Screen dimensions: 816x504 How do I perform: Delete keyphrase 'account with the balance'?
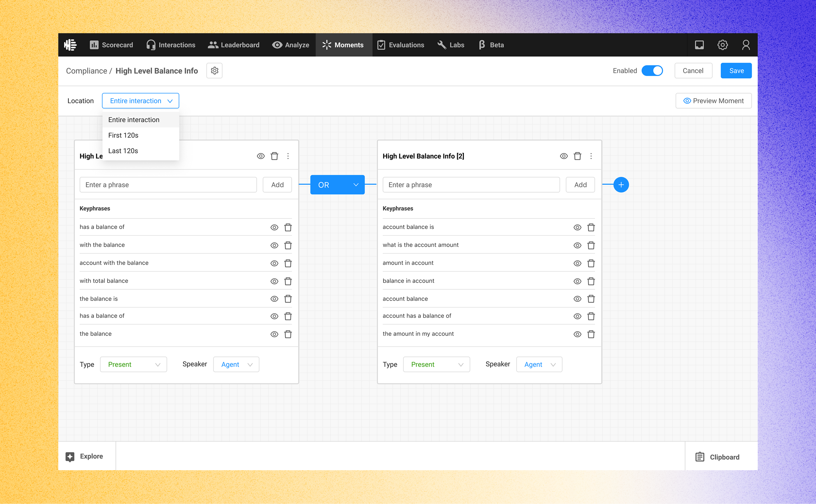click(x=288, y=263)
